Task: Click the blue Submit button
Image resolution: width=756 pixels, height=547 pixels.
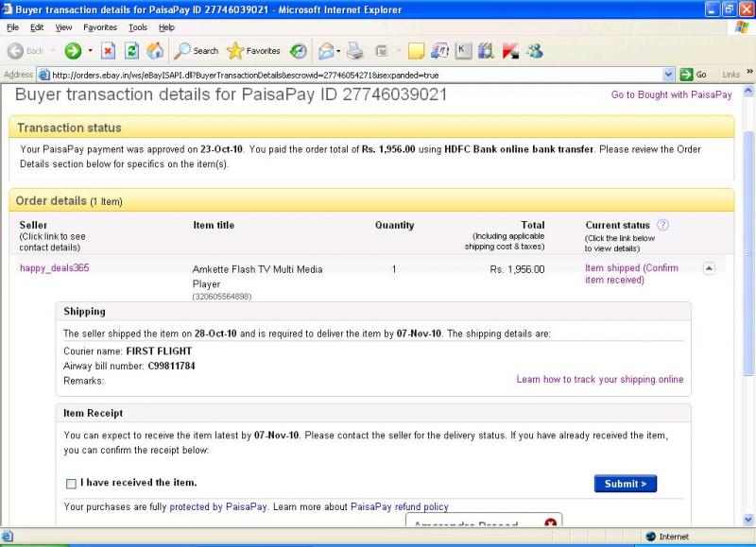Action: tap(626, 484)
